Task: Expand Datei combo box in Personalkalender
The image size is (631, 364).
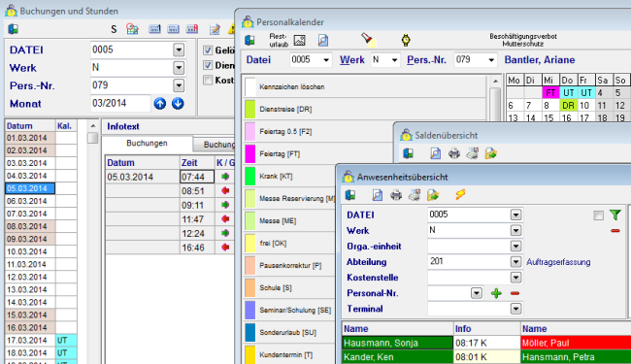Action: click(x=326, y=60)
